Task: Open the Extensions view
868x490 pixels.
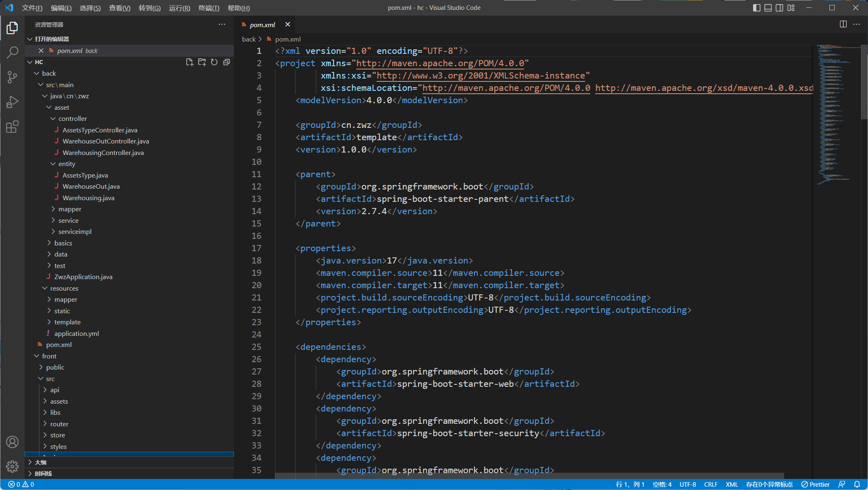Action: tap(12, 127)
